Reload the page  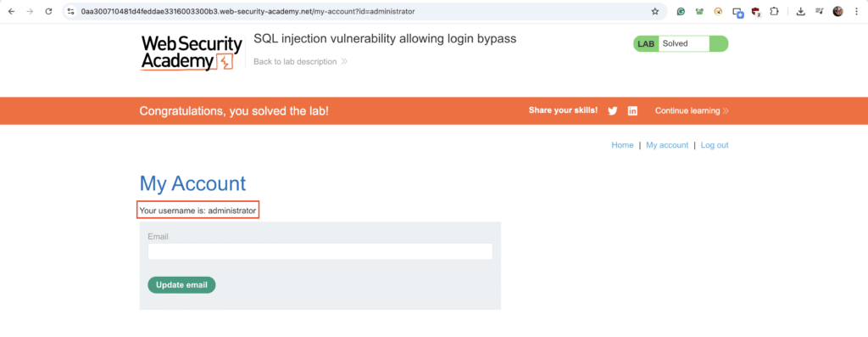tap(48, 11)
